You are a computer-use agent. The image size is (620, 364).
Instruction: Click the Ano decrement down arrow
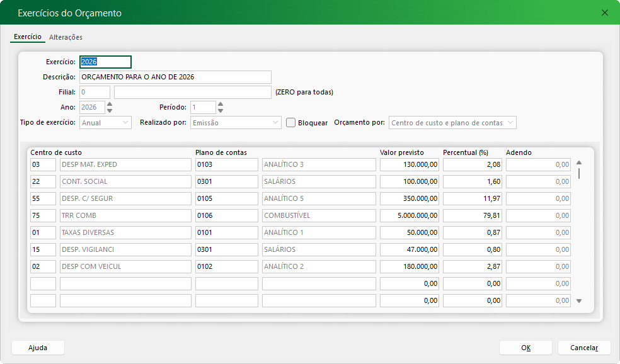point(110,111)
